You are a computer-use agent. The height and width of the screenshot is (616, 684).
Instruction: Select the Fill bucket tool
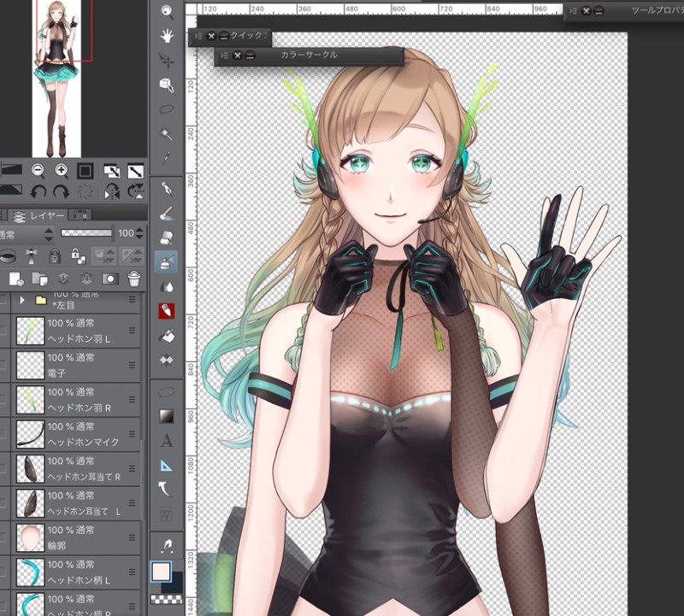166,336
